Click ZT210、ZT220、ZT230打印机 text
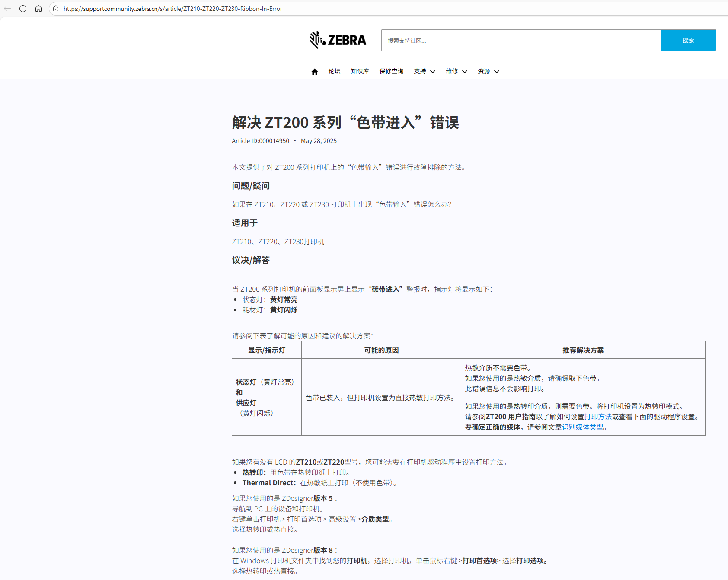Screen dimensions: 728x580 click(x=278, y=242)
